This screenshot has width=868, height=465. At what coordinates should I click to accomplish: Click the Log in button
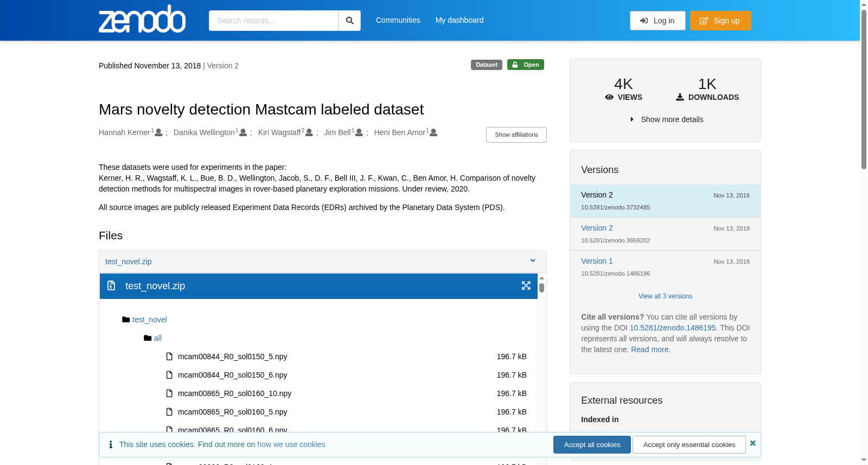658,21
